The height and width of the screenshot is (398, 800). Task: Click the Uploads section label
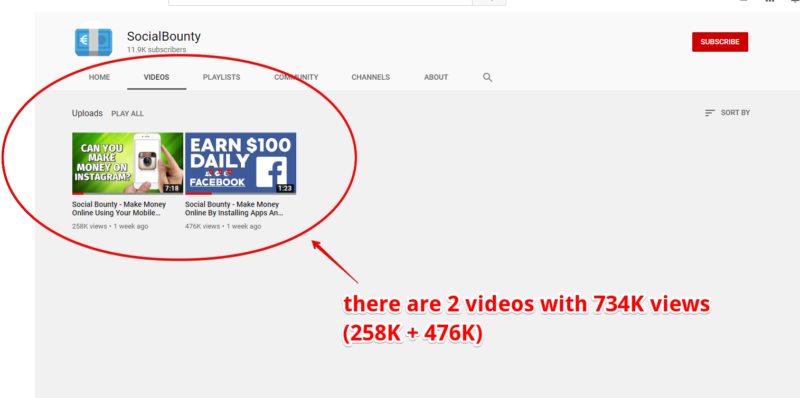[x=87, y=113]
